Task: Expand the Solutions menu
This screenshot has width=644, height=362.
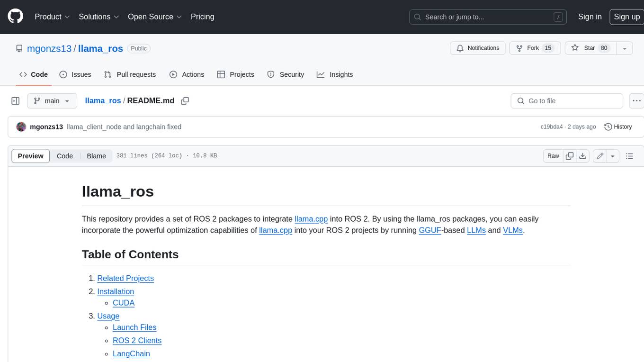Action: click(x=98, y=17)
